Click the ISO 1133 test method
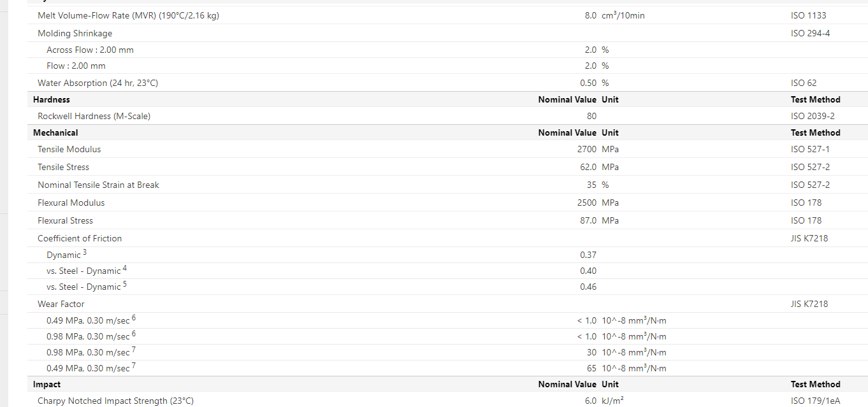The height and width of the screenshot is (407, 868). click(x=808, y=15)
